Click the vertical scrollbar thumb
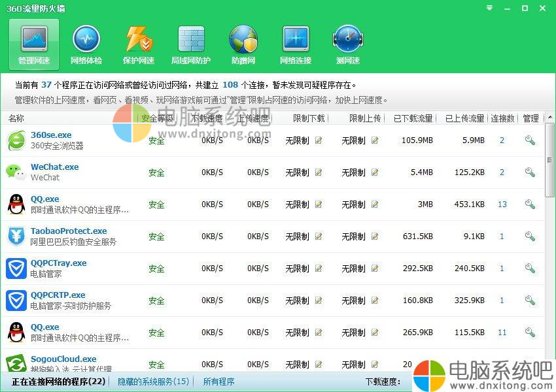 point(549,159)
